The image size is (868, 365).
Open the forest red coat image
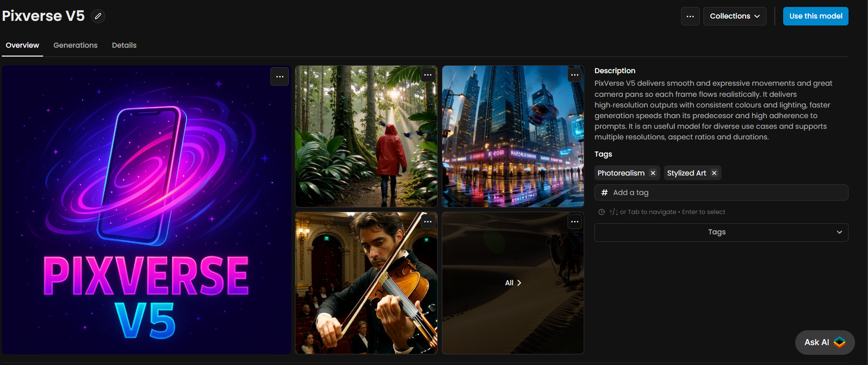click(366, 136)
